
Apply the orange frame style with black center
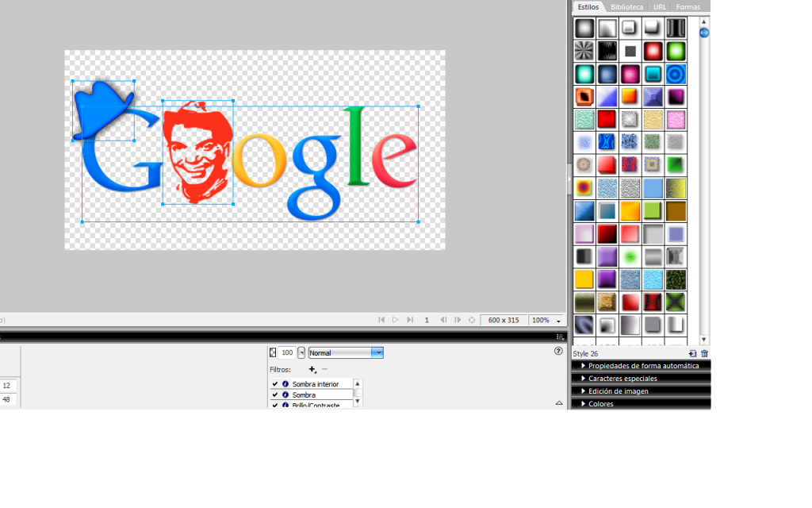pos(584,97)
